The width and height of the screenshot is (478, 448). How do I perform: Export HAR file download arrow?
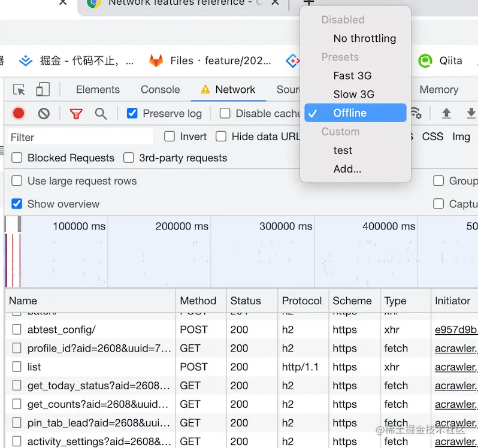click(471, 113)
